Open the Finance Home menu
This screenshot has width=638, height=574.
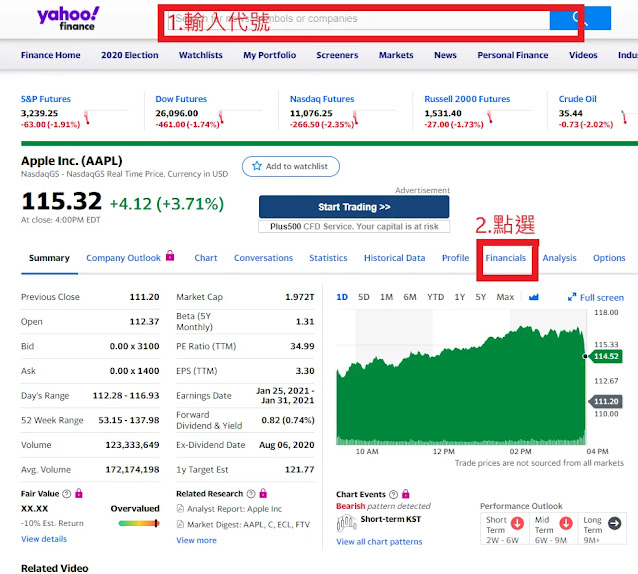pos(51,55)
